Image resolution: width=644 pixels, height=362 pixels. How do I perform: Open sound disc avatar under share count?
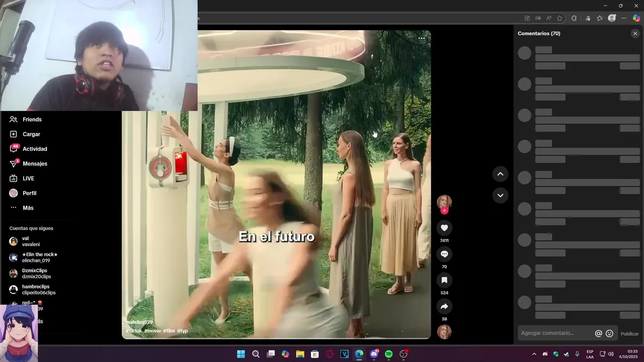point(444,332)
